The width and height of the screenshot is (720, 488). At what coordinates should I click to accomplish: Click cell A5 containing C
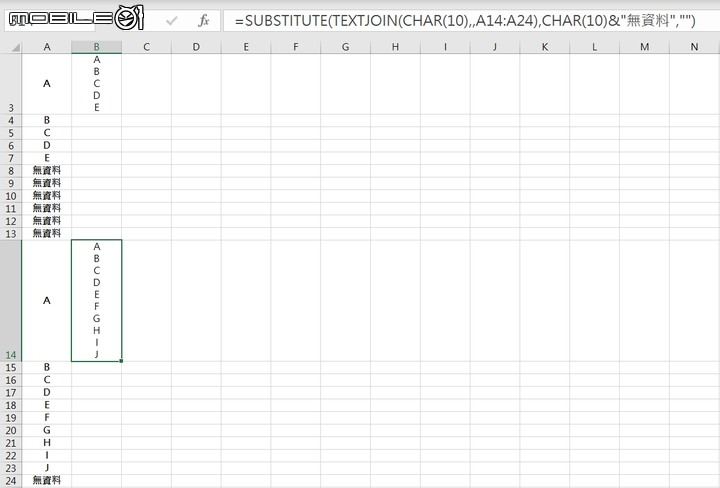47,133
